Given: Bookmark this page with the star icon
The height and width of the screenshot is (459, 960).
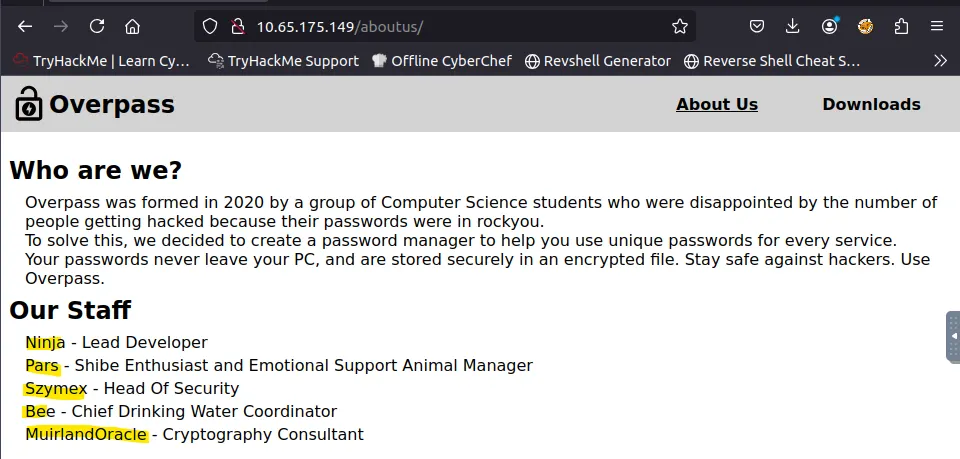Looking at the screenshot, I should pyautogui.click(x=680, y=26).
